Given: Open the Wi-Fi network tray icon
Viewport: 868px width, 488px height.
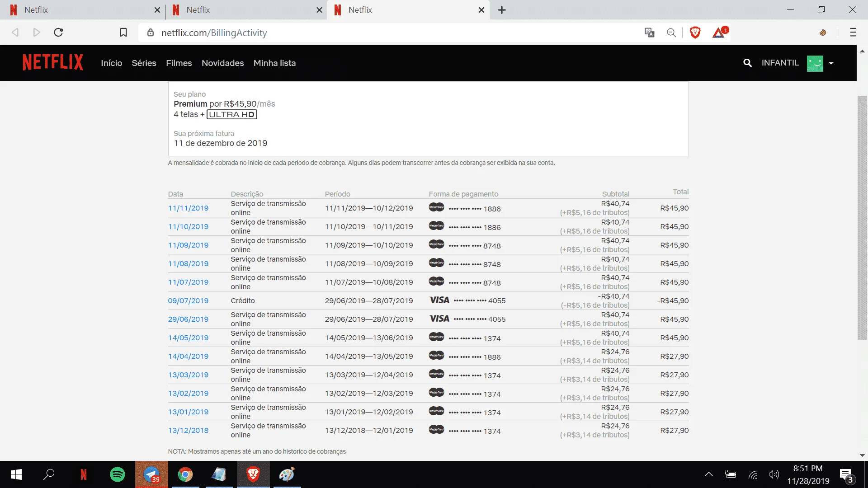Looking at the screenshot, I should pyautogui.click(x=753, y=474).
